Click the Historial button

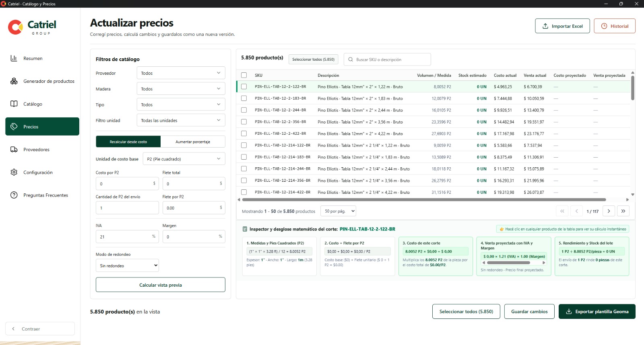tap(615, 26)
